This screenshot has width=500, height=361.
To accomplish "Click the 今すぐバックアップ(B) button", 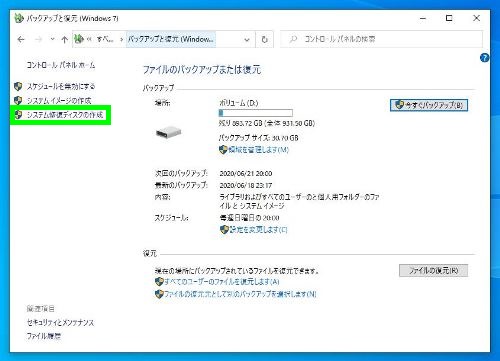I will [429, 105].
